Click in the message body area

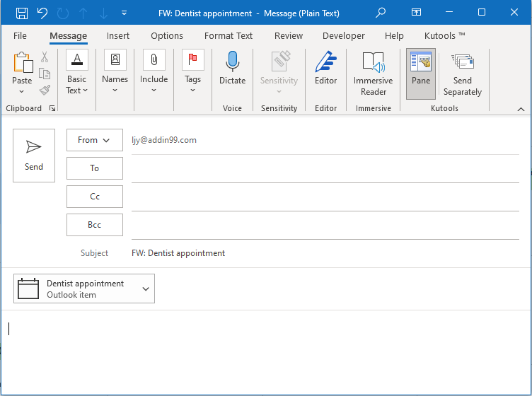266,352
